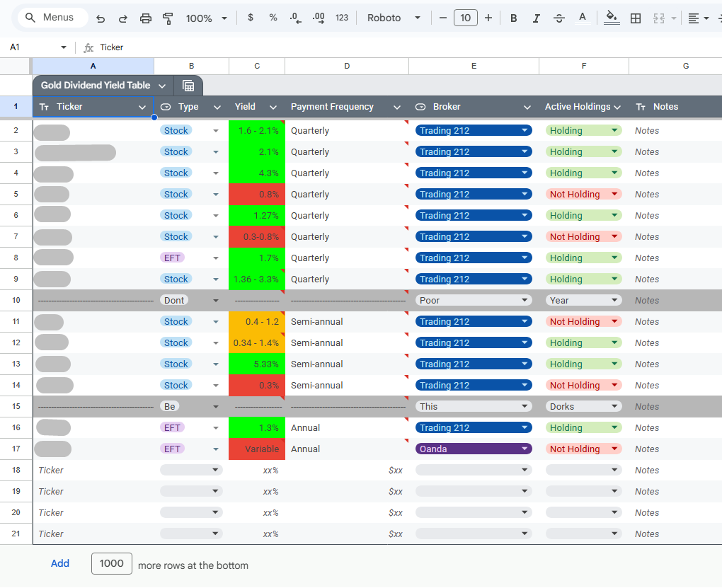Open the Menus search box

pos(52,18)
